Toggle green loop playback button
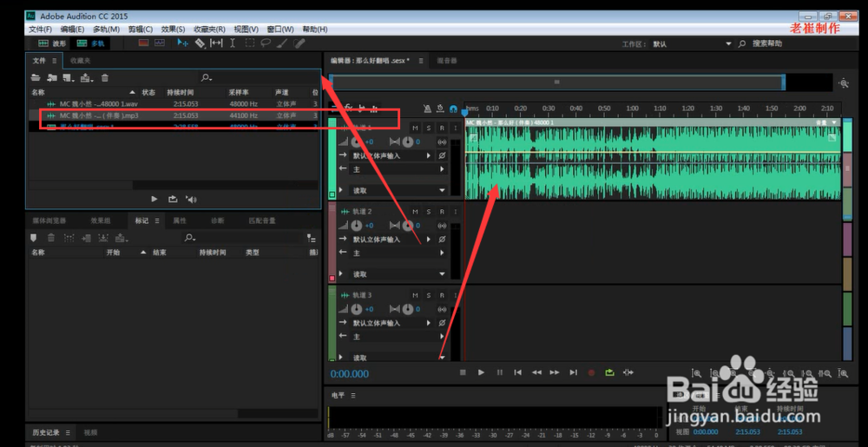Image resolution: width=868 pixels, height=447 pixels. point(609,373)
